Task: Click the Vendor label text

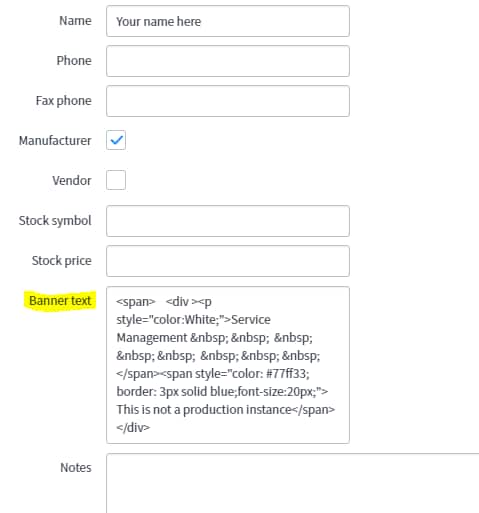Action: [72, 181]
